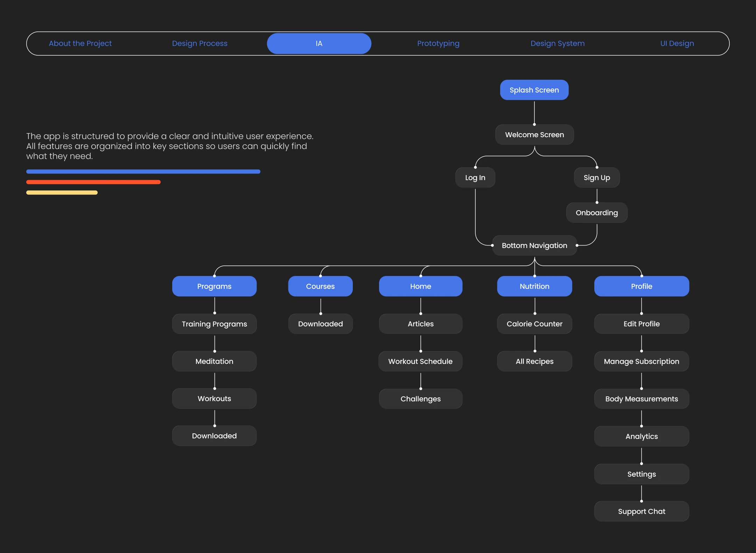Viewport: 756px width, 553px height.
Task: Select the Sign Up node
Action: point(597,178)
